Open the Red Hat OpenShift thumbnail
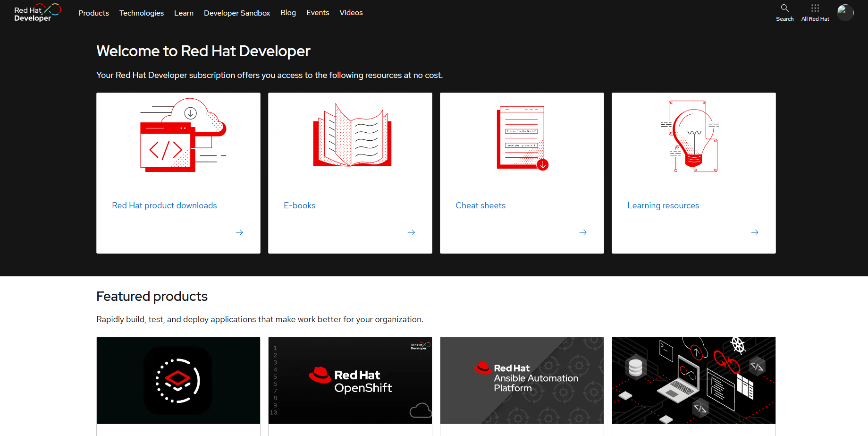 coord(350,380)
